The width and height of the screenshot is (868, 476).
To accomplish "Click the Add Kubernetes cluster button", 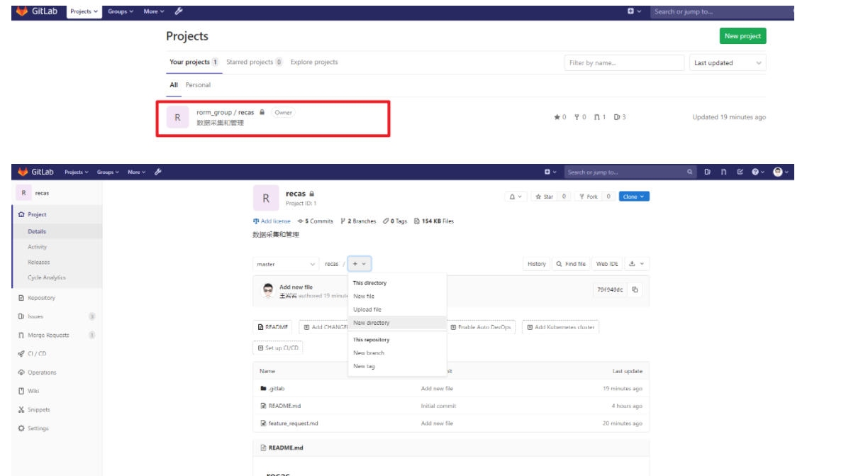I will coord(560,327).
